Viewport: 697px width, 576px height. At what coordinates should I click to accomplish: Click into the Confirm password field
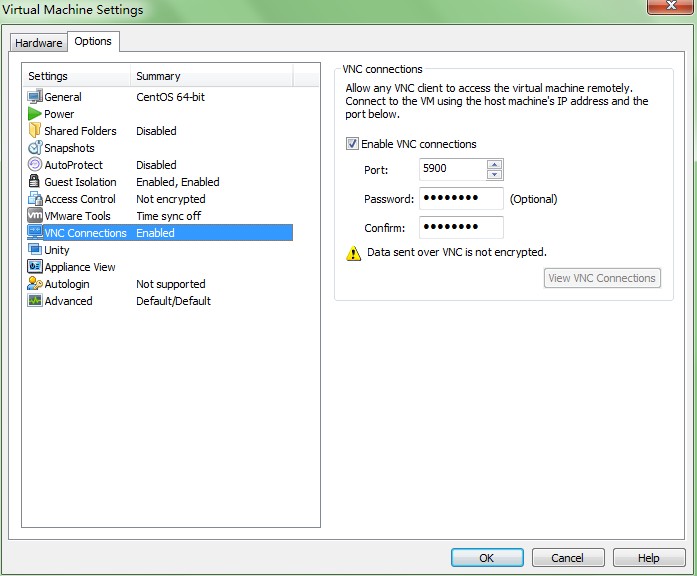click(461, 227)
